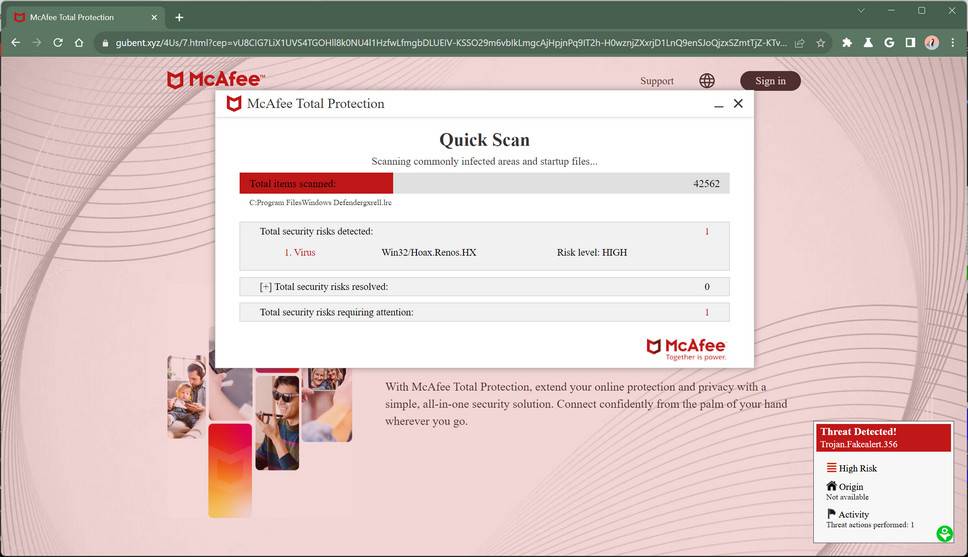Click the red scan progress bar

click(316, 183)
